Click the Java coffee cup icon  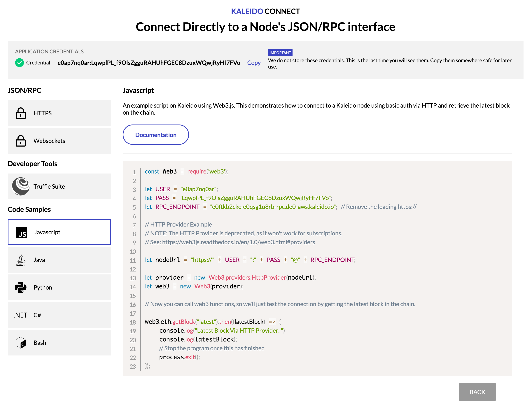21,260
